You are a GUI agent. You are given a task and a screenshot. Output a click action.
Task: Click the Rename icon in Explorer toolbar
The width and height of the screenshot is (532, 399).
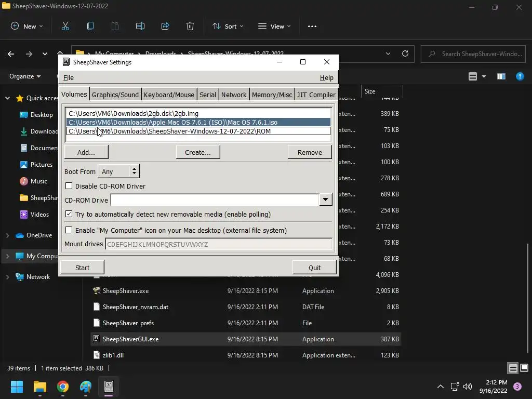(140, 26)
